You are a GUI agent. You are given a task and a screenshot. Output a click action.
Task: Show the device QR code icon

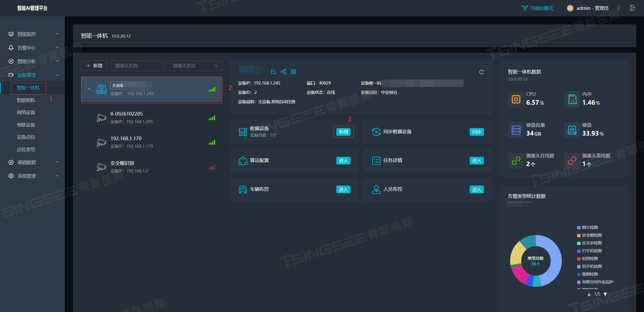coord(293,72)
